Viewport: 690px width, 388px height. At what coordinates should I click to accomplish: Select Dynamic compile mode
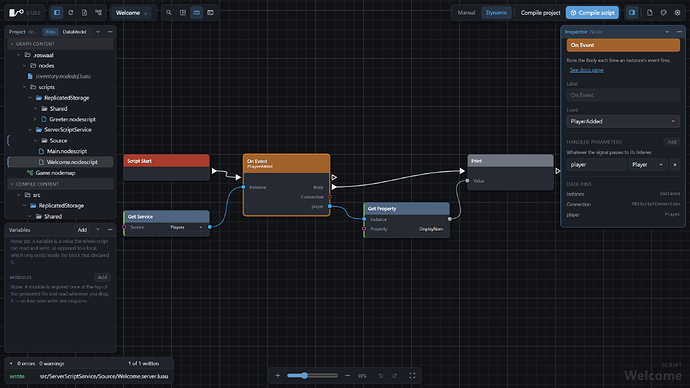click(496, 13)
